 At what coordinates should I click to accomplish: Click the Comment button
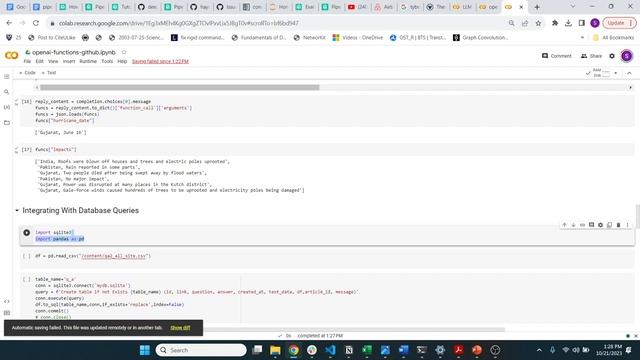click(556, 56)
